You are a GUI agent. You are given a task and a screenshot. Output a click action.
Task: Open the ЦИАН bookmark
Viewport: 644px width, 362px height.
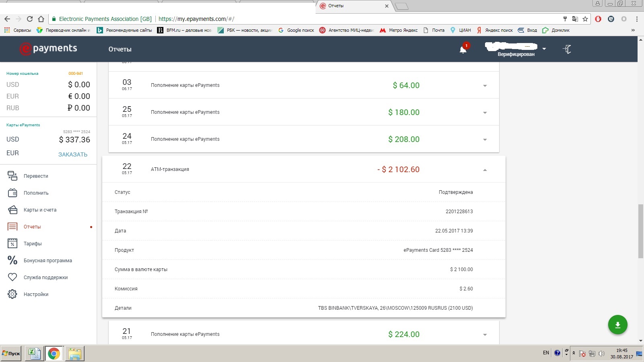pos(460,30)
